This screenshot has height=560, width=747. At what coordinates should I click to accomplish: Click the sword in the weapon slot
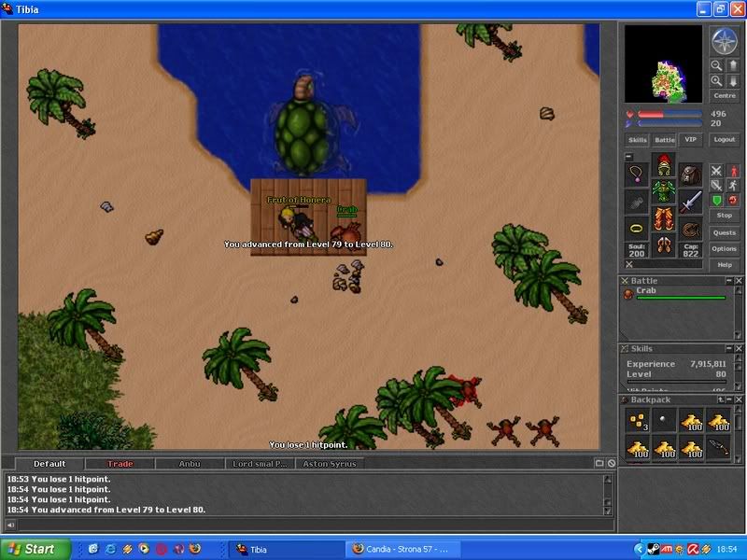pos(690,202)
